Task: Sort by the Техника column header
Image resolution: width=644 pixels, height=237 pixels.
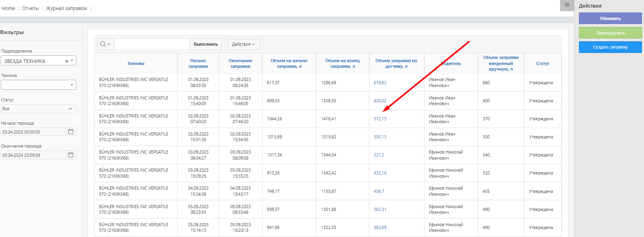Action: tap(136, 64)
